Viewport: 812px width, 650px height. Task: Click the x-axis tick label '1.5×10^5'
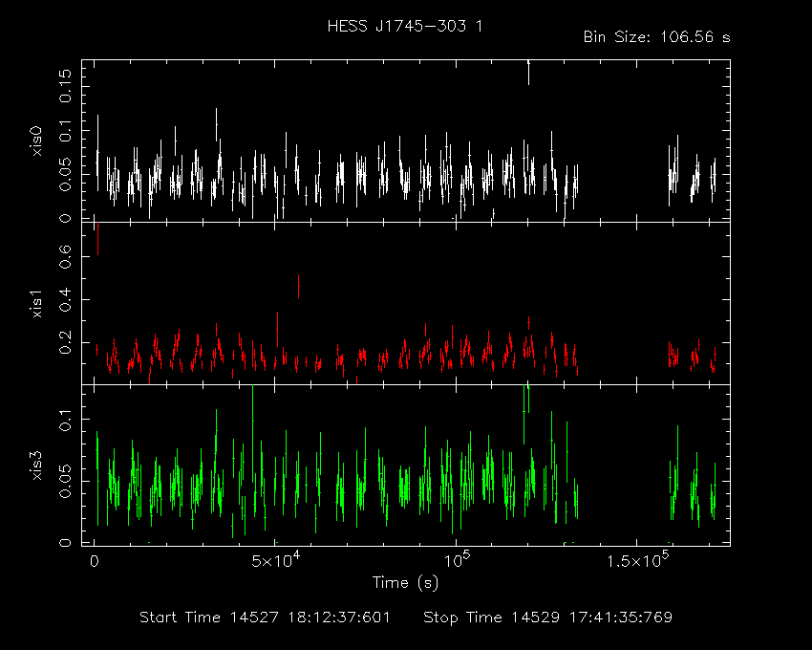[637, 560]
